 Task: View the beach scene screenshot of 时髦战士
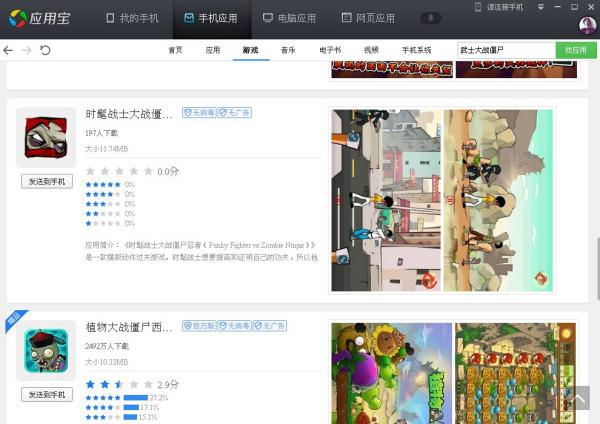point(498,201)
